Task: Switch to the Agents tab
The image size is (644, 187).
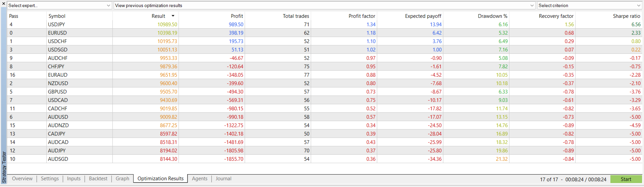Action: pos(200,179)
